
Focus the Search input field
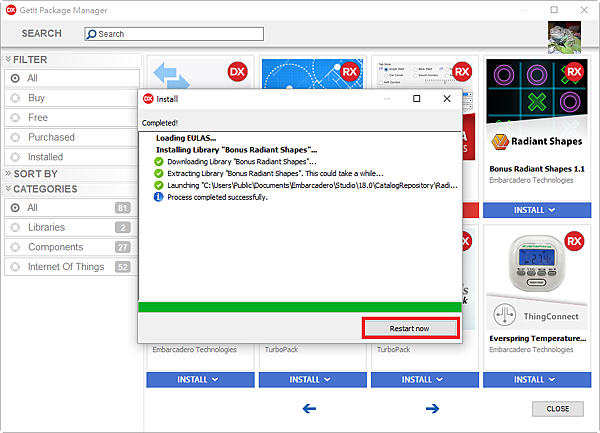[x=174, y=34]
